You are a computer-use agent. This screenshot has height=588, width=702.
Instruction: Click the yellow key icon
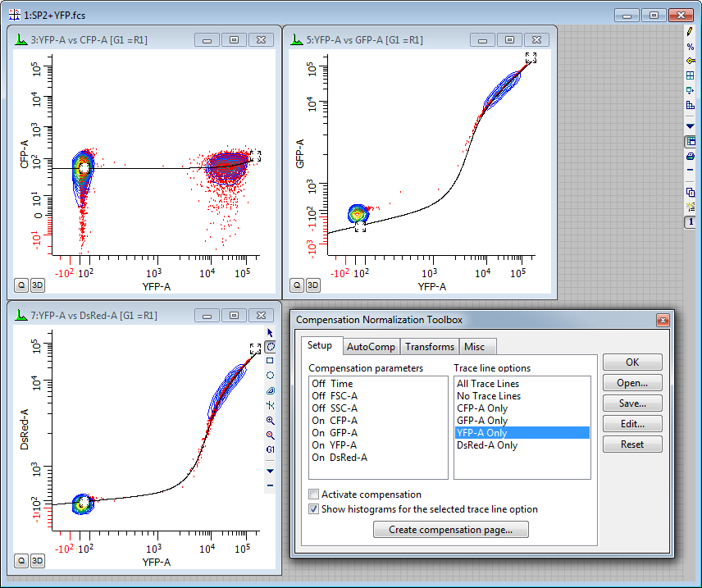point(691,61)
